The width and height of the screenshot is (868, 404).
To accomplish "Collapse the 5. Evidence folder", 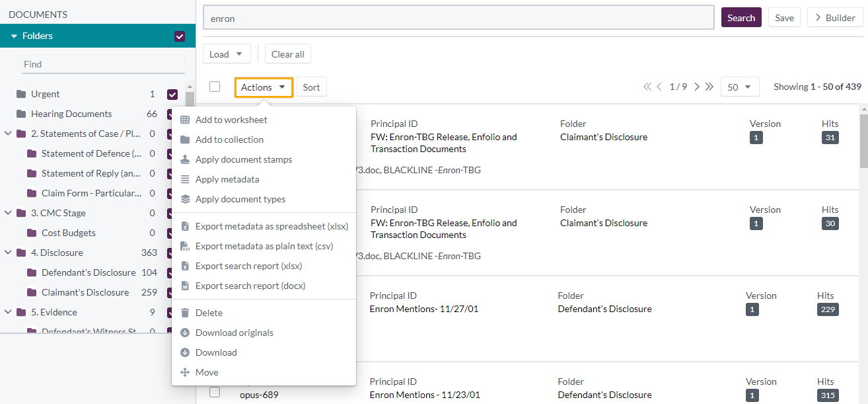I will click(x=8, y=312).
